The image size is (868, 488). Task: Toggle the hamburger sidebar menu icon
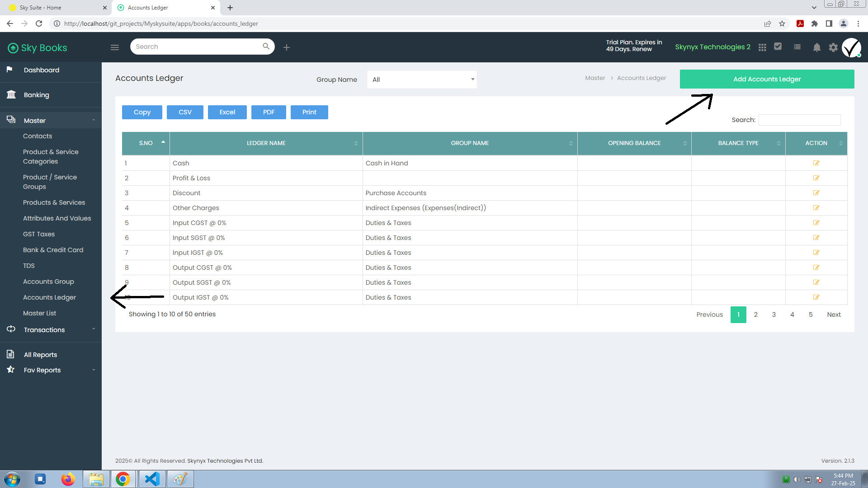(x=115, y=47)
